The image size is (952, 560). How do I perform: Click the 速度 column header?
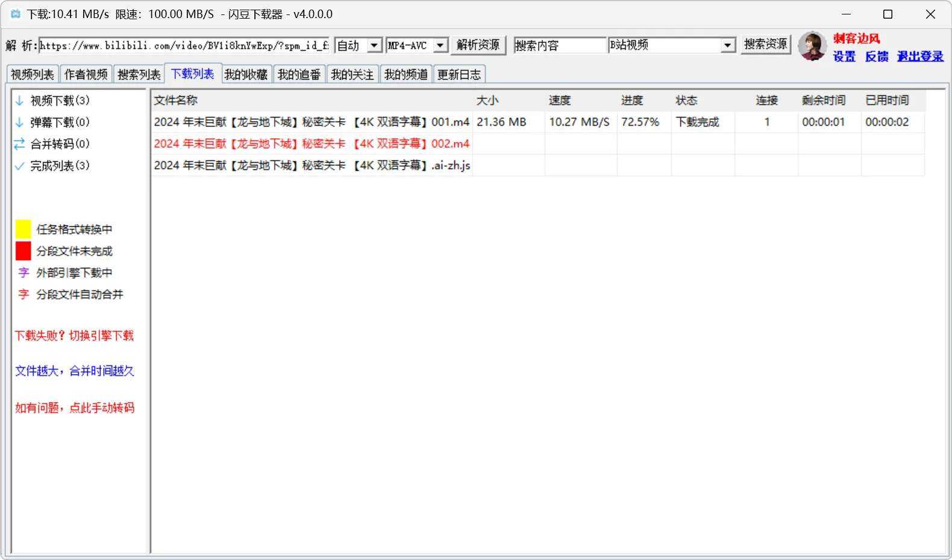coord(581,101)
